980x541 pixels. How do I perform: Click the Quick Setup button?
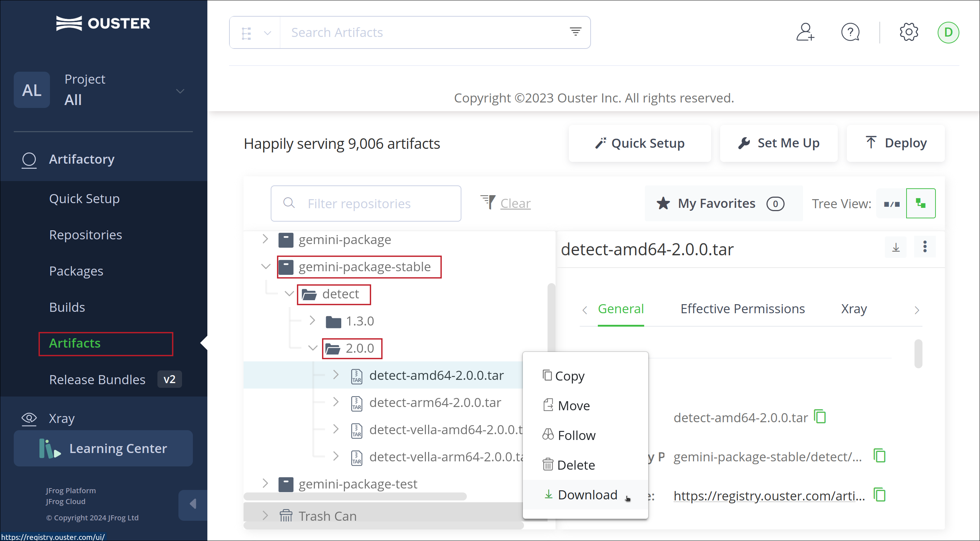tap(640, 143)
